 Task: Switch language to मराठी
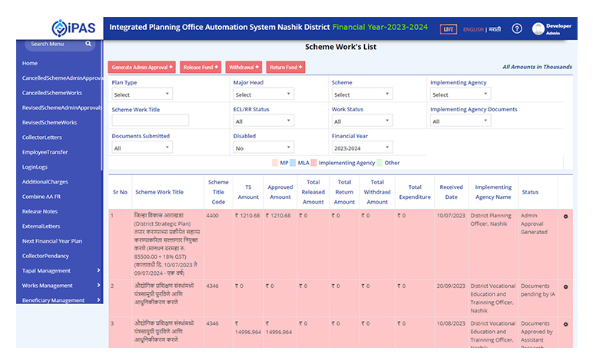click(494, 29)
